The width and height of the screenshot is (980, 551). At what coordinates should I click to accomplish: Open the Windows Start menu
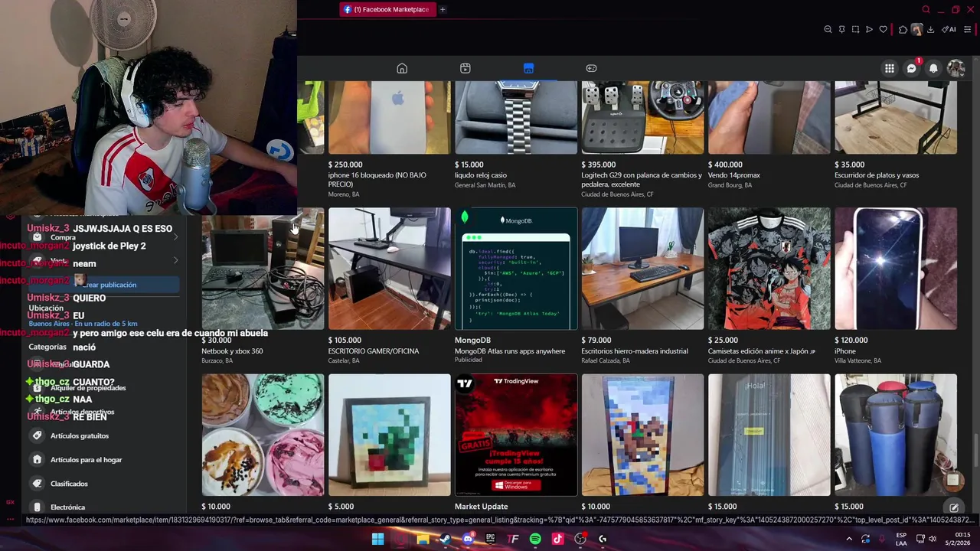click(377, 539)
